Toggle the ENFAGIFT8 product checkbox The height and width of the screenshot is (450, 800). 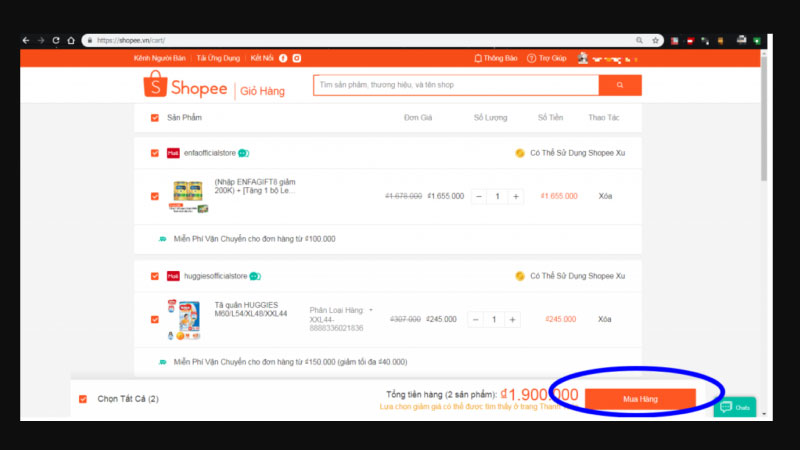[x=155, y=196]
